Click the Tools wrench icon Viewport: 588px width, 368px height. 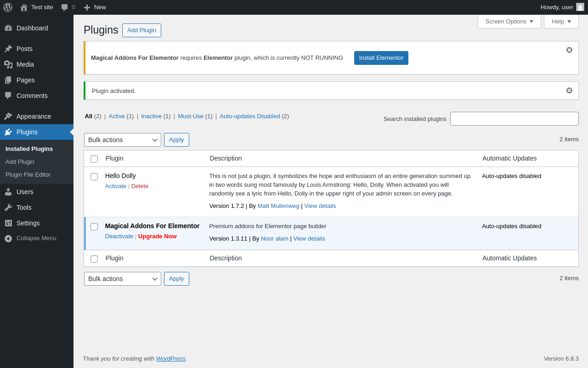click(x=8, y=207)
